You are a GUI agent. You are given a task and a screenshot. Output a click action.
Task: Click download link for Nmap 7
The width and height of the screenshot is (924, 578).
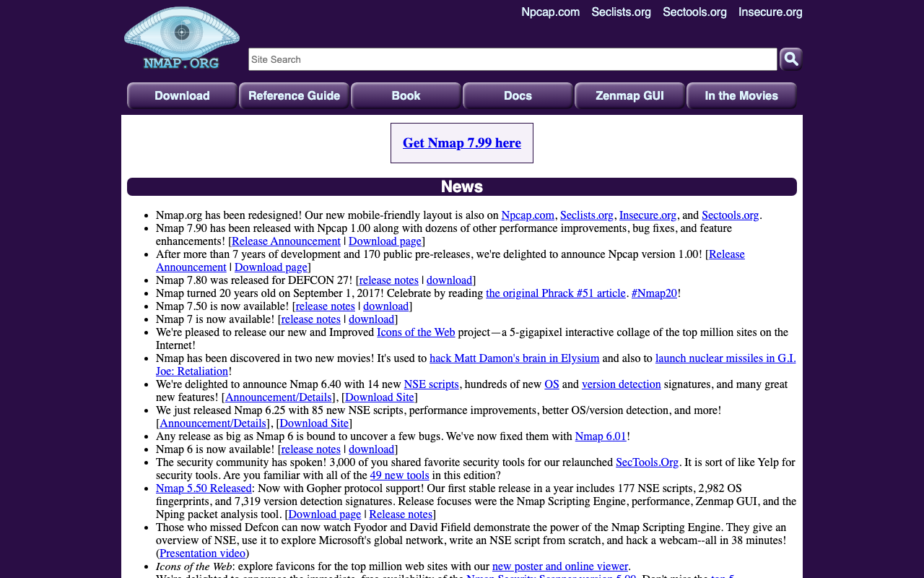[371, 319]
